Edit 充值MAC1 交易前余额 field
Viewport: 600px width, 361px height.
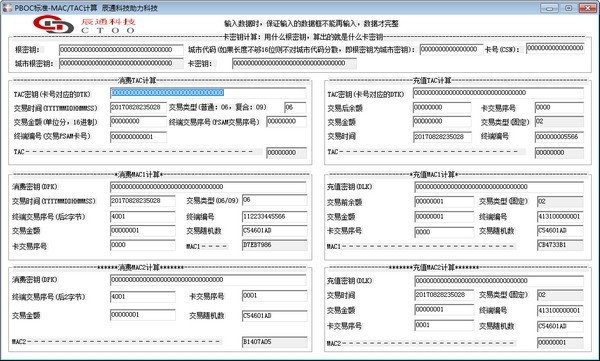pos(443,201)
